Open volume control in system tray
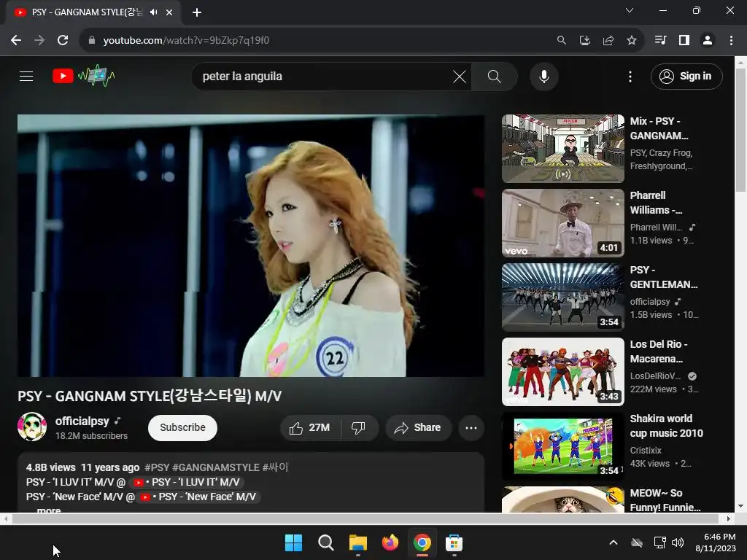Viewport: 747px width, 560px height. point(678,542)
